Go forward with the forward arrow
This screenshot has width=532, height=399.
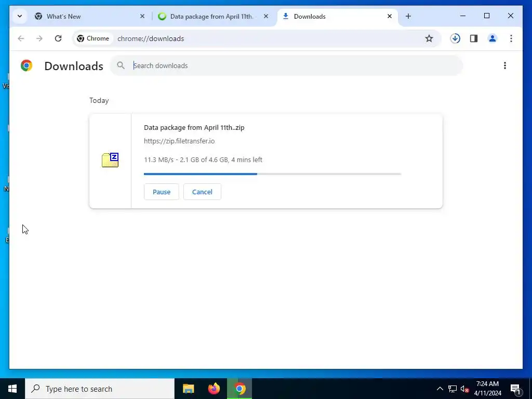point(39,38)
